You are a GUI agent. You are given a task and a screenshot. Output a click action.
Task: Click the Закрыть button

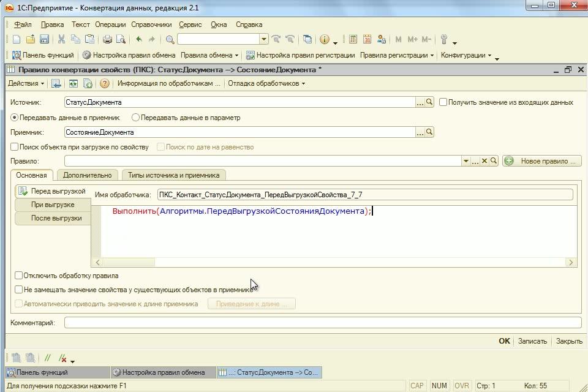tap(569, 341)
